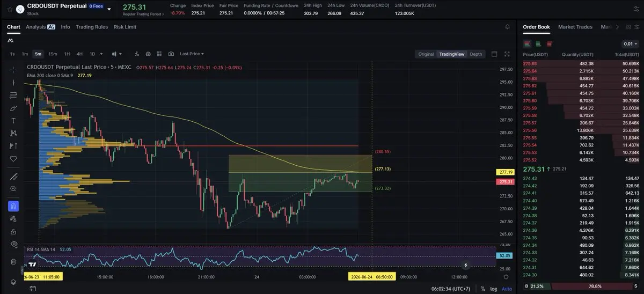Set timeframe to 1D
The height and width of the screenshot is (294, 644).
[x=92, y=54]
